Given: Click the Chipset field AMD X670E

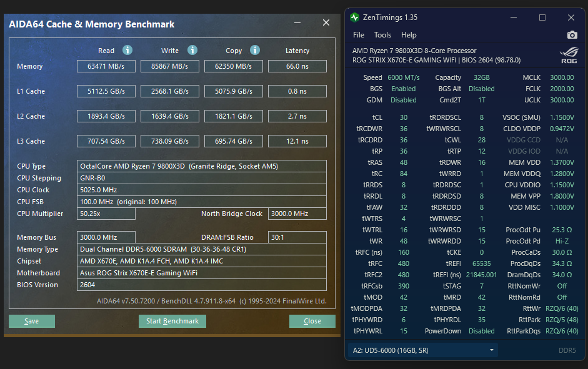Looking at the screenshot, I should (202, 261).
